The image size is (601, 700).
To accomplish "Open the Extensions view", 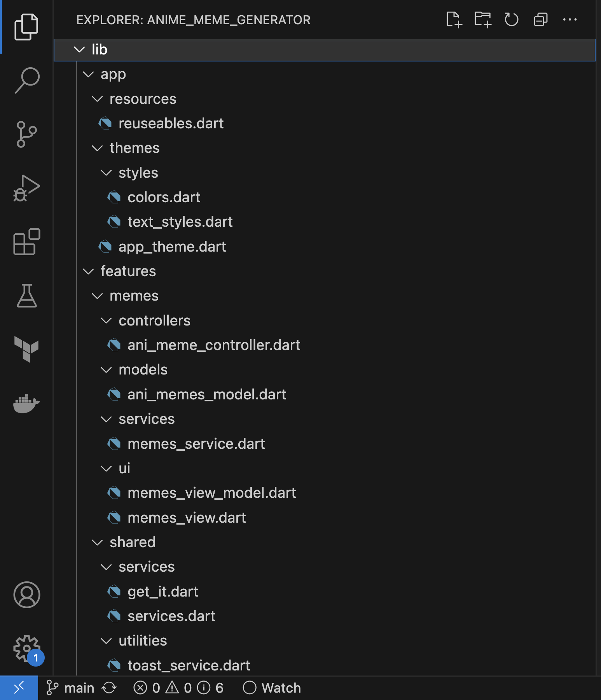I will point(26,242).
